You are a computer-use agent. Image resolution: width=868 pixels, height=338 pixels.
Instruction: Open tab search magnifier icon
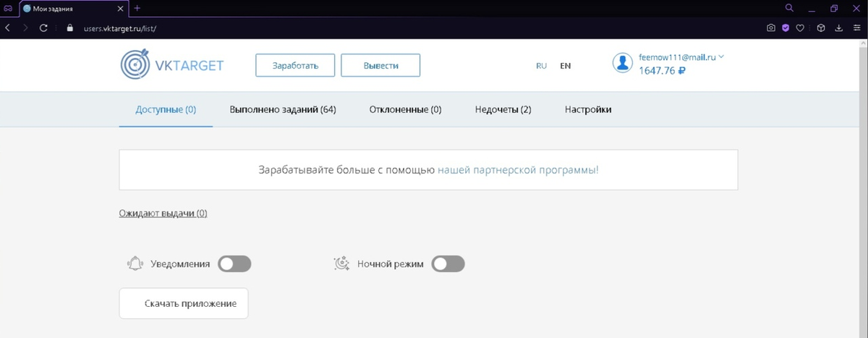pos(789,8)
